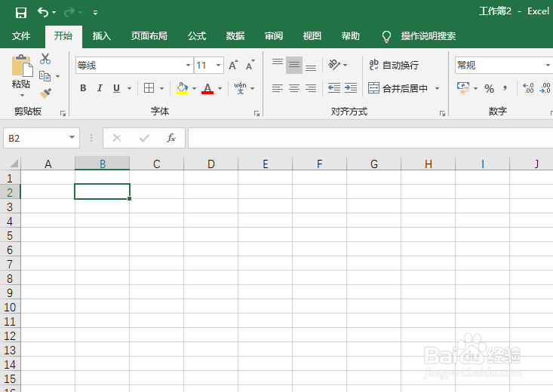
Task: Click the Select All corner triangle
Action: (14, 164)
